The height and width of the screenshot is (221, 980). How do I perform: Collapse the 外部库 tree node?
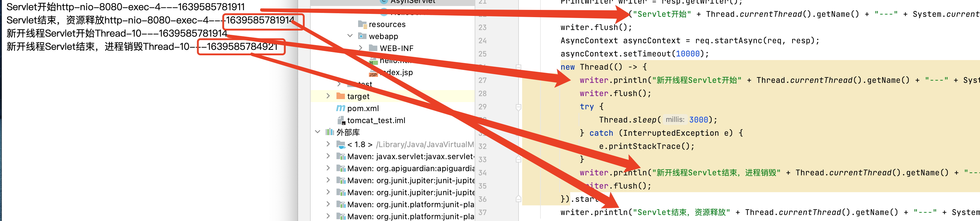click(318, 132)
